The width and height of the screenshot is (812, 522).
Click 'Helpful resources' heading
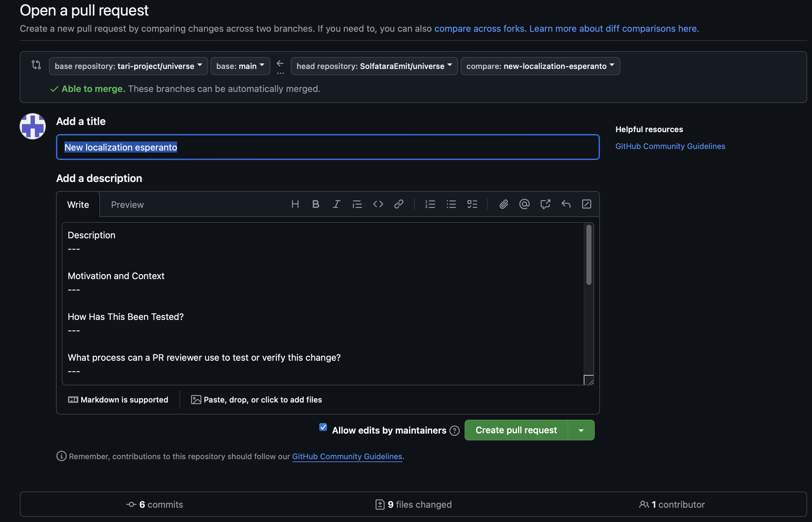(x=649, y=129)
